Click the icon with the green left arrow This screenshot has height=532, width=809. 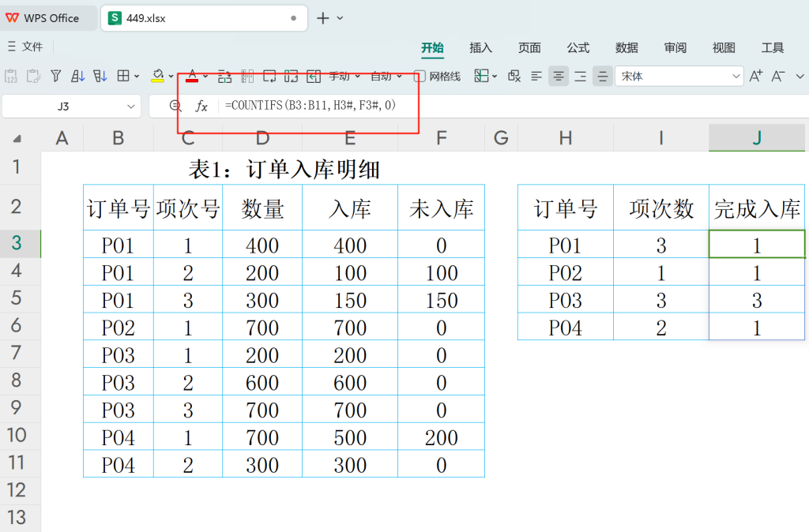click(314, 77)
